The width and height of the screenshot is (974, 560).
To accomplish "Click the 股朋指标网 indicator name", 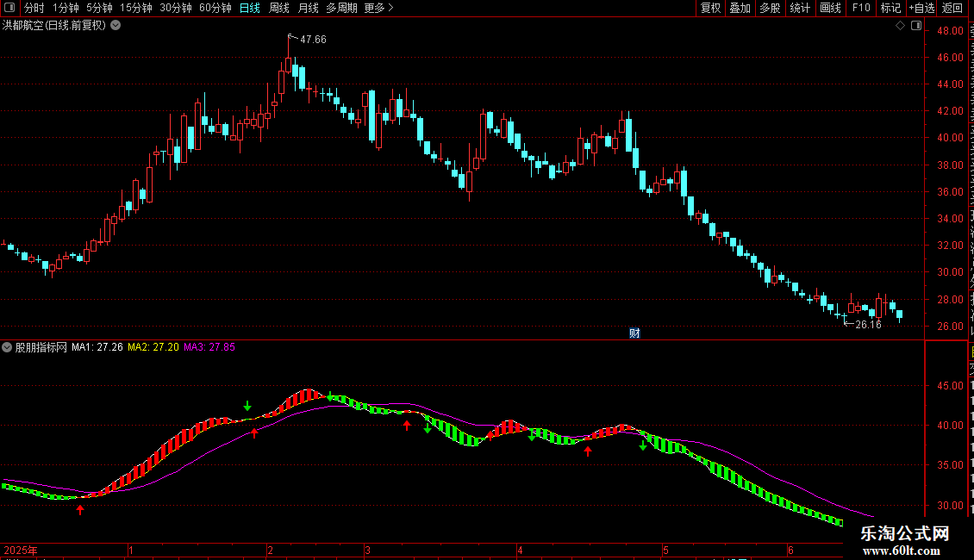I will point(41,348).
